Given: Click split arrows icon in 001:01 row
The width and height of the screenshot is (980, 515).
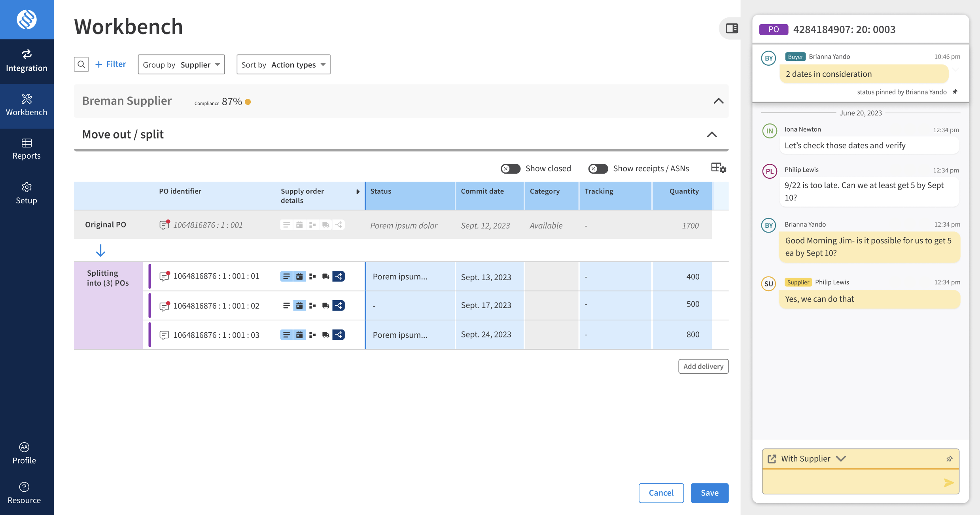Looking at the screenshot, I should [x=339, y=276].
